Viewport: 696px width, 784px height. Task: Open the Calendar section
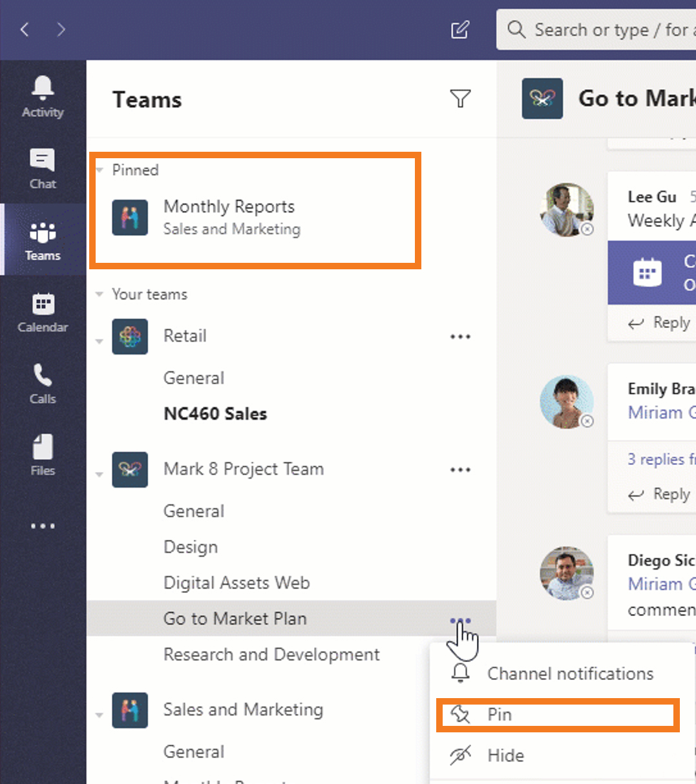click(43, 312)
